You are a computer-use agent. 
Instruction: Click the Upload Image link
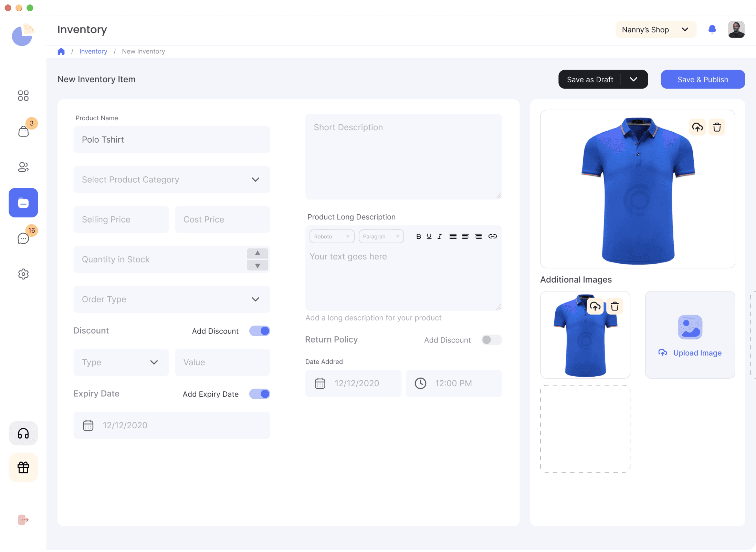(x=697, y=353)
